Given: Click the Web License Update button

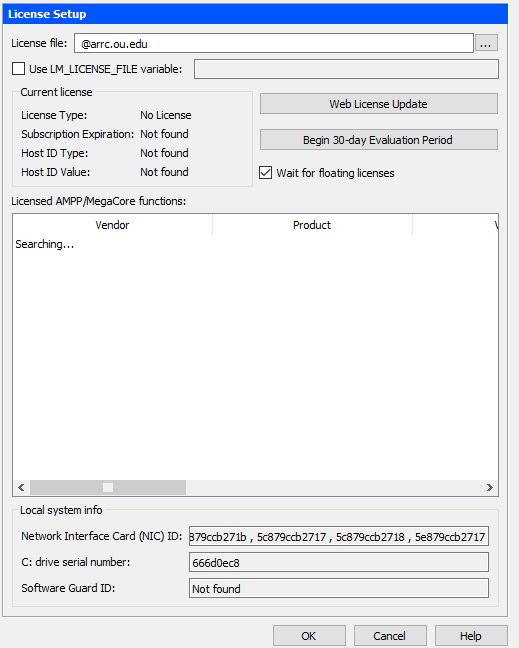Looking at the screenshot, I should (x=379, y=104).
